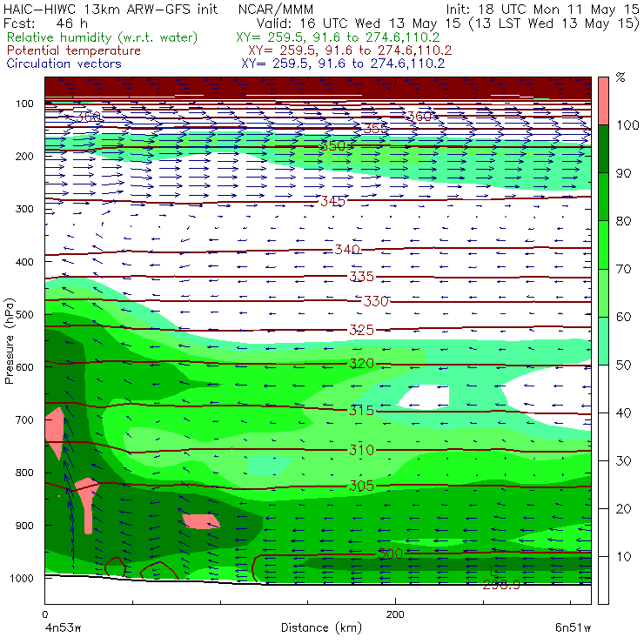Click the "325" potential temperature contour label
644x644 pixels.
pyautogui.click(x=362, y=330)
